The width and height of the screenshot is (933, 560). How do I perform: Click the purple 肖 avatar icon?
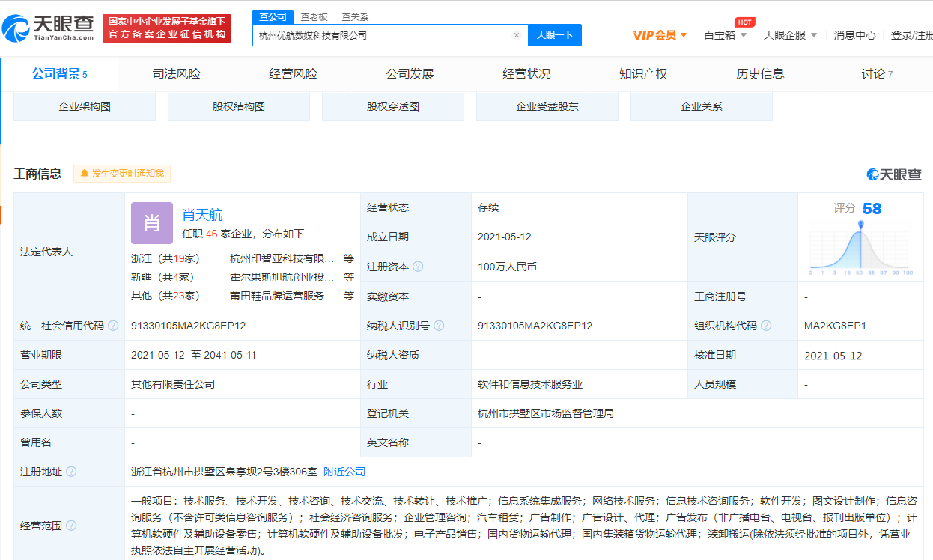coord(152,223)
